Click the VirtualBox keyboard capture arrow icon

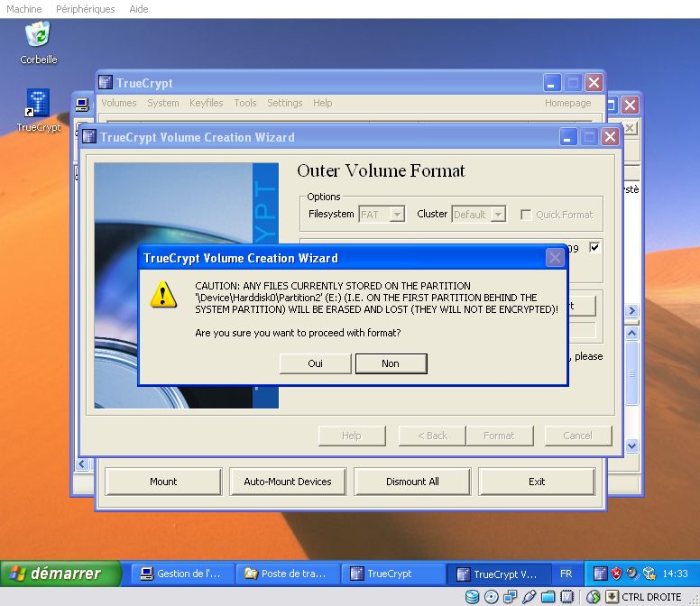pos(612,597)
